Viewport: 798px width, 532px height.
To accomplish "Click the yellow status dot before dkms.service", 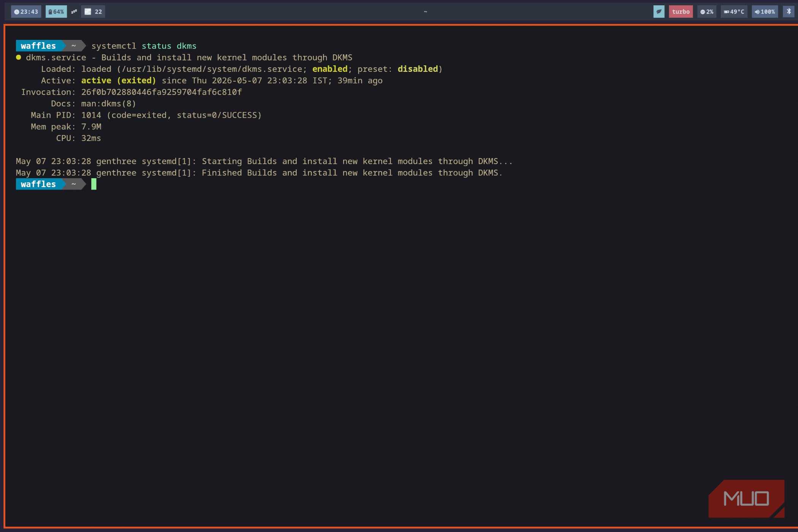I will pyautogui.click(x=18, y=57).
